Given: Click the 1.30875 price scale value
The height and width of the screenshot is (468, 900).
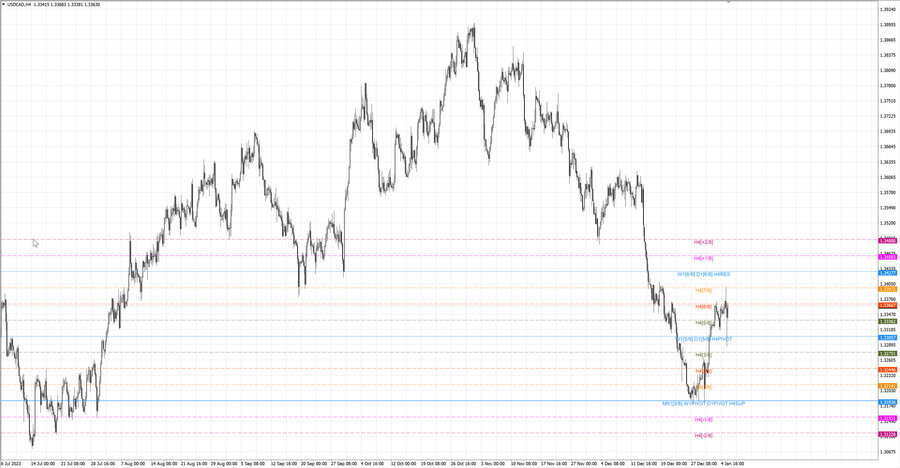Looking at the screenshot, I should (887, 452).
